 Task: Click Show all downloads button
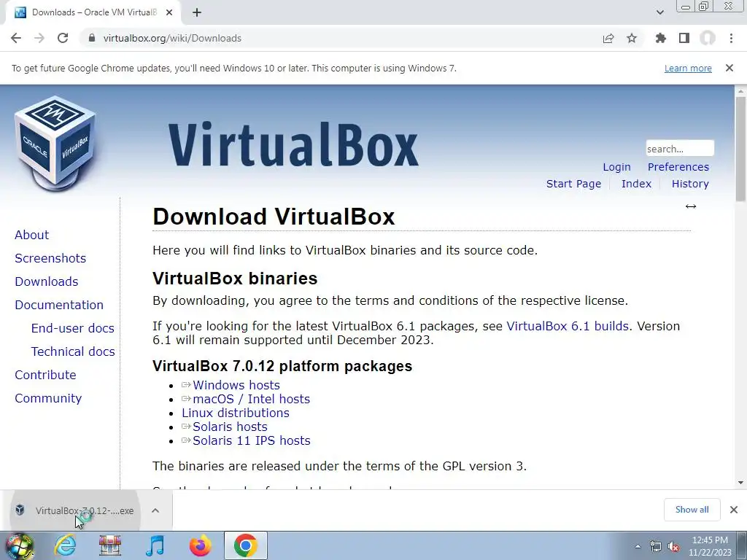click(692, 510)
